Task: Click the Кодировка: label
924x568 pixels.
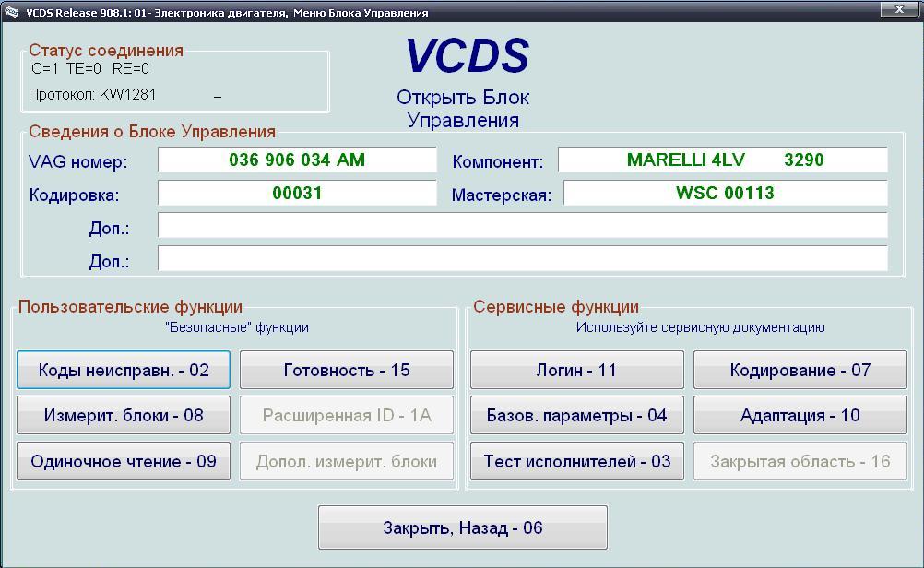Action: (75, 195)
